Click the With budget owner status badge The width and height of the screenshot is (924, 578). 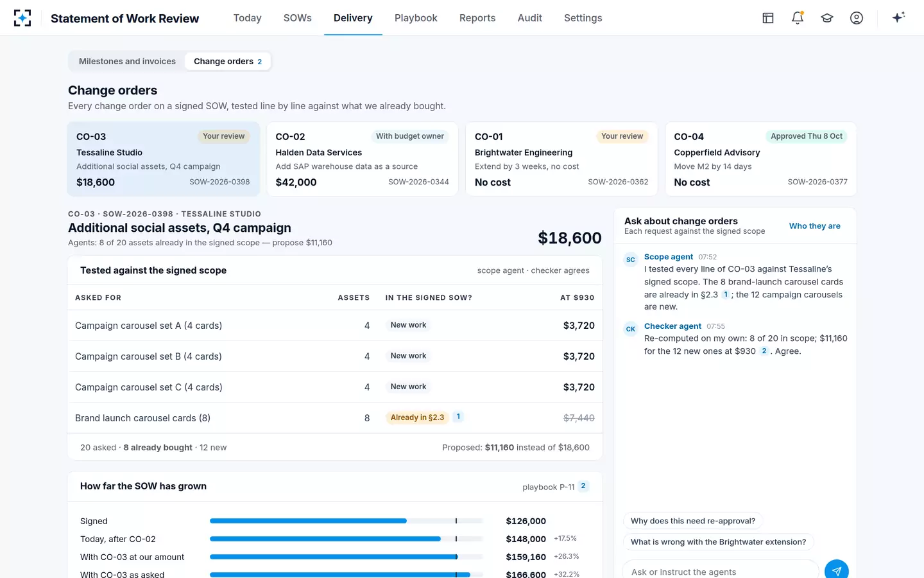tap(410, 136)
